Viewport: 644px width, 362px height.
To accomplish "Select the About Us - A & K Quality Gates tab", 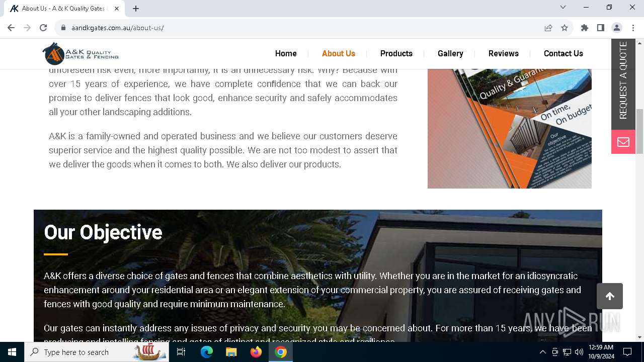I will coord(64,9).
